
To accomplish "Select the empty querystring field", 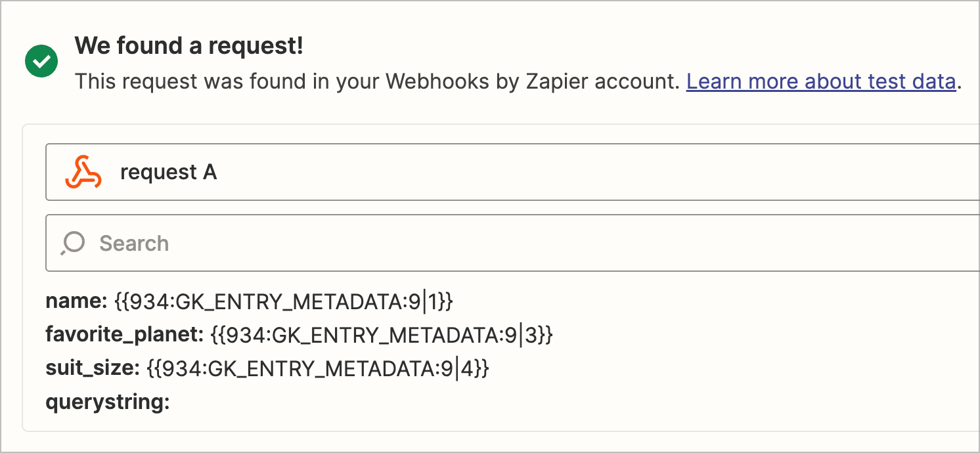I will [x=107, y=401].
